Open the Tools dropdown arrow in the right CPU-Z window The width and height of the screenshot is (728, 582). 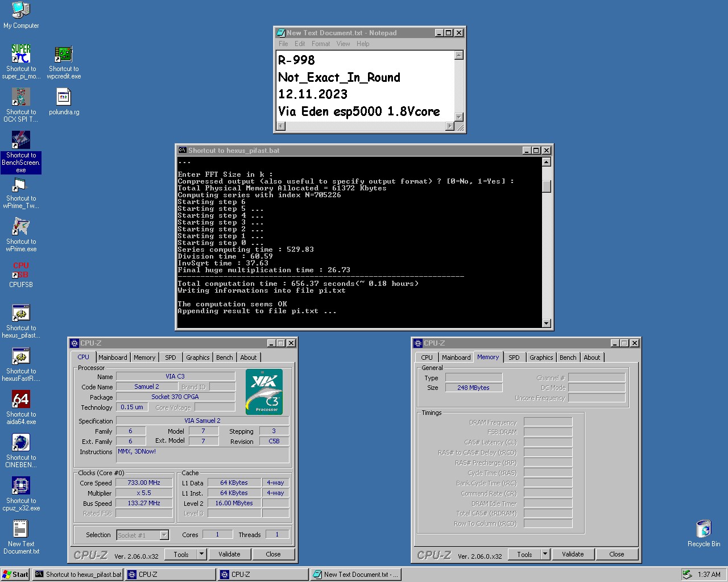(545, 554)
